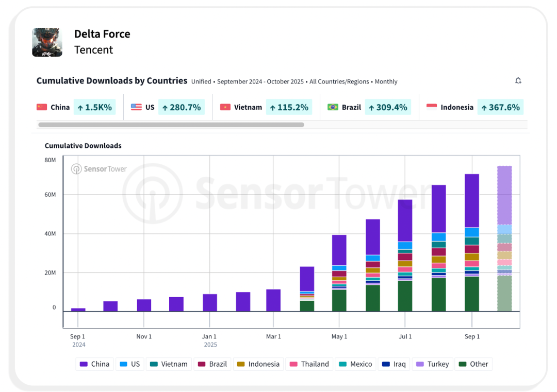Click the September 2025 stacked bar
The image size is (557, 392).
471,242
